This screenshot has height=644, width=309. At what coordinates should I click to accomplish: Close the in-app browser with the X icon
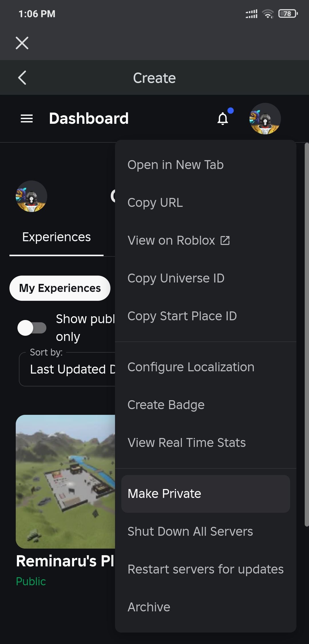[x=22, y=43]
